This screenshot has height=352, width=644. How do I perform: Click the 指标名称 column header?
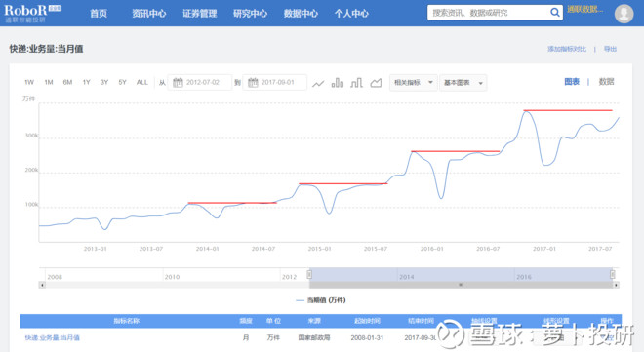[127, 321]
